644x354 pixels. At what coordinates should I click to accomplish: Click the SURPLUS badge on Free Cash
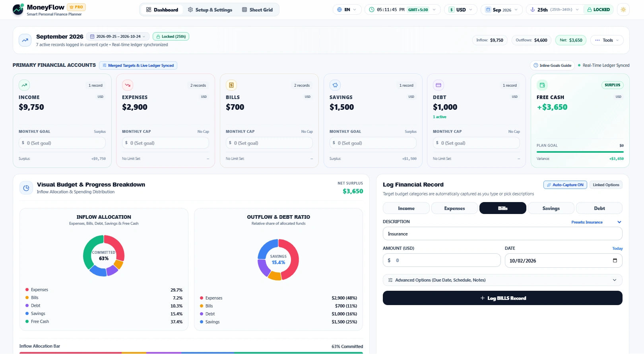[612, 85]
